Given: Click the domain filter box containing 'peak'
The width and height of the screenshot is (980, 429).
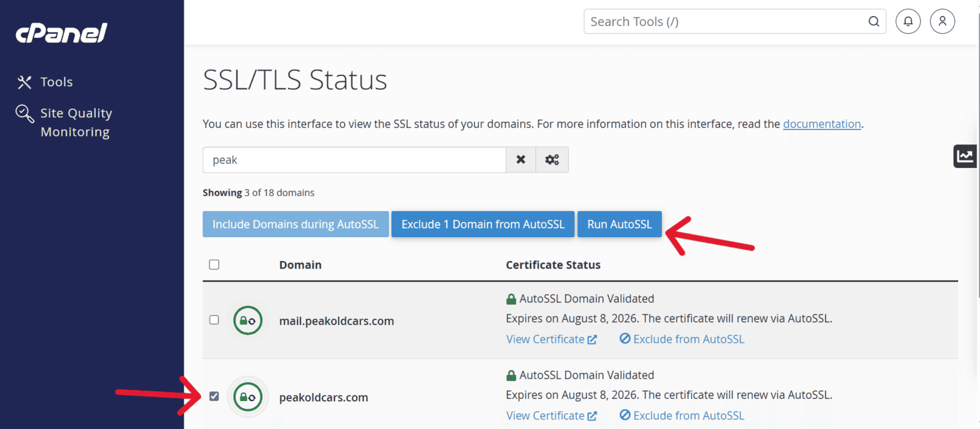Looking at the screenshot, I should pyautogui.click(x=354, y=160).
